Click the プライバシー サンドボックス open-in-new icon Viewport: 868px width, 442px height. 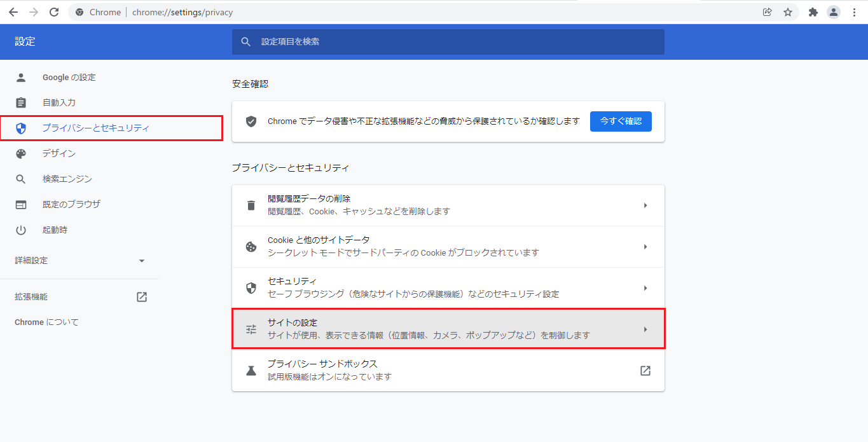pyautogui.click(x=645, y=371)
